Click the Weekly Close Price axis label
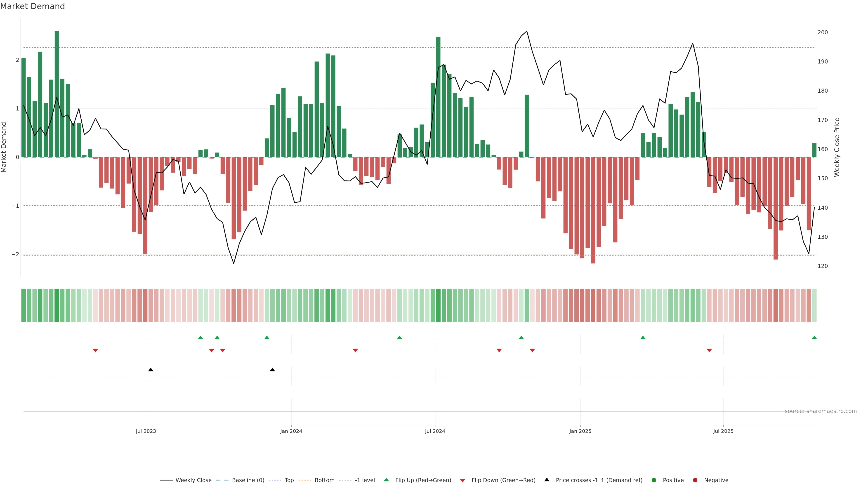The image size is (868, 488). pyautogui.click(x=837, y=147)
